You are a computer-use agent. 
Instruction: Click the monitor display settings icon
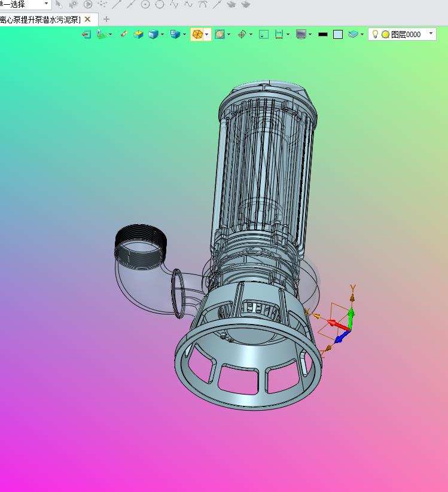coord(301,34)
